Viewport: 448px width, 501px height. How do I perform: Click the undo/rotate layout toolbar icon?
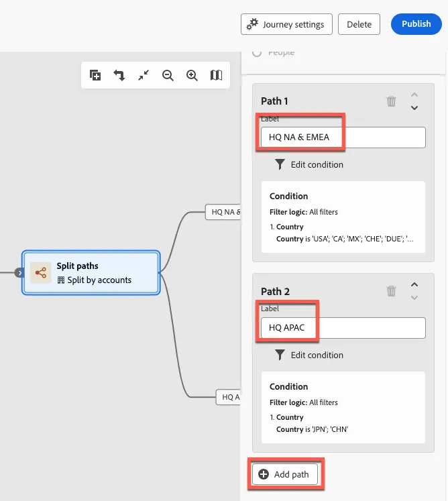119,75
